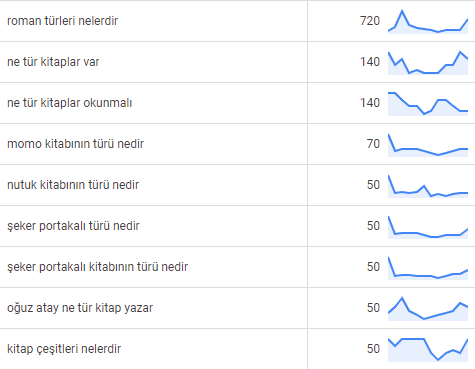Open trend chart for nutuk kitabının türü nedir
Viewport: 475px width, 369px height.
click(x=428, y=186)
